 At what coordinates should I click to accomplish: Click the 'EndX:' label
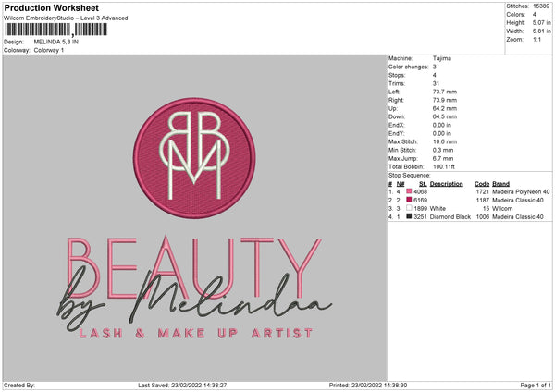(397, 125)
